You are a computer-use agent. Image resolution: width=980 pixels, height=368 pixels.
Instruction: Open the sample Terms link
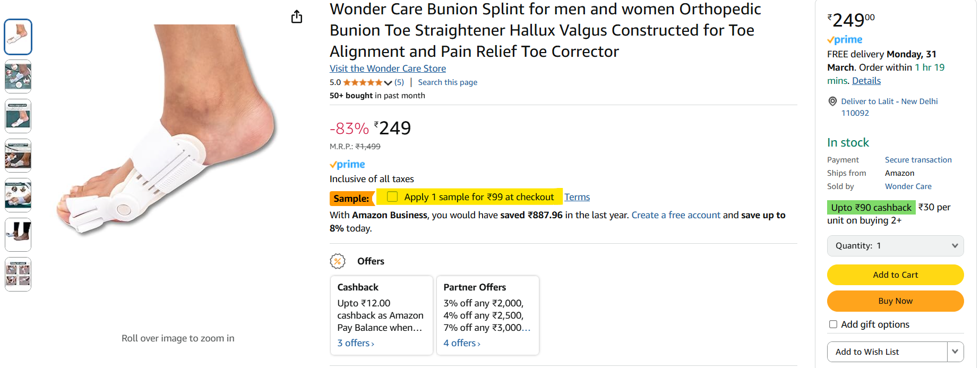(577, 197)
